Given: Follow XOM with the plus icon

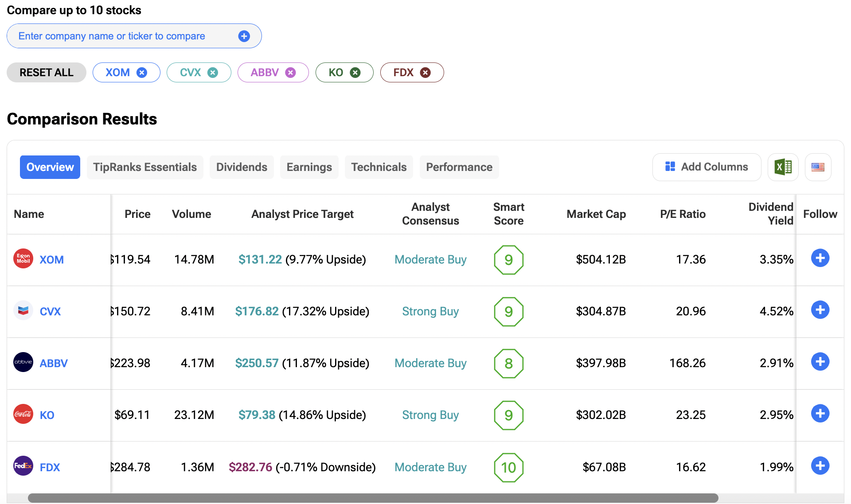Looking at the screenshot, I should pyautogui.click(x=820, y=258).
